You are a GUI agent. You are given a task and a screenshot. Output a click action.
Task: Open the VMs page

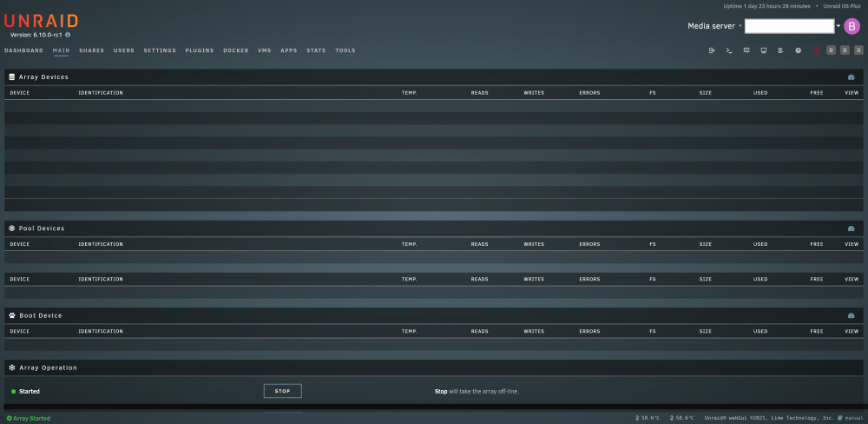tap(265, 50)
